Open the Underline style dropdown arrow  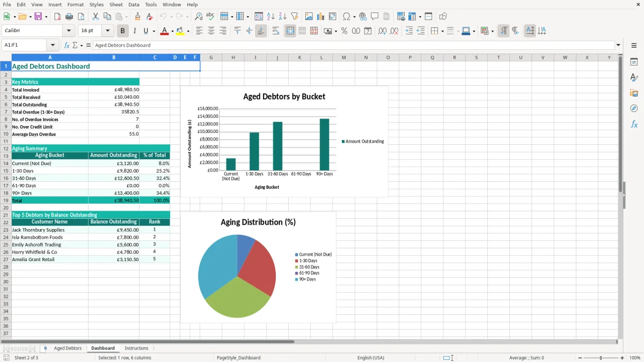[x=153, y=31]
